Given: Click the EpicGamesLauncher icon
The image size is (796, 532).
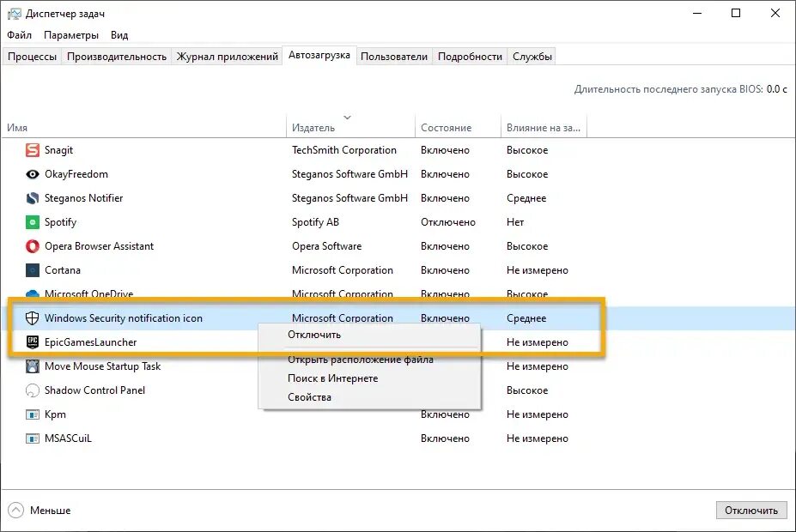Looking at the screenshot, I should tap(33, 342).
